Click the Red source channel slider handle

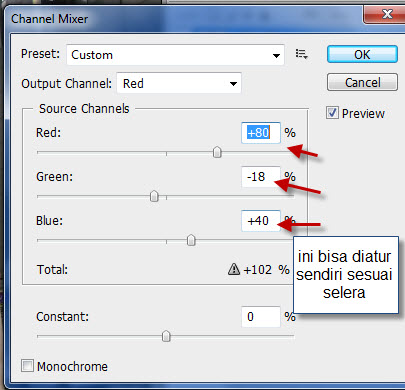point(217,152)
